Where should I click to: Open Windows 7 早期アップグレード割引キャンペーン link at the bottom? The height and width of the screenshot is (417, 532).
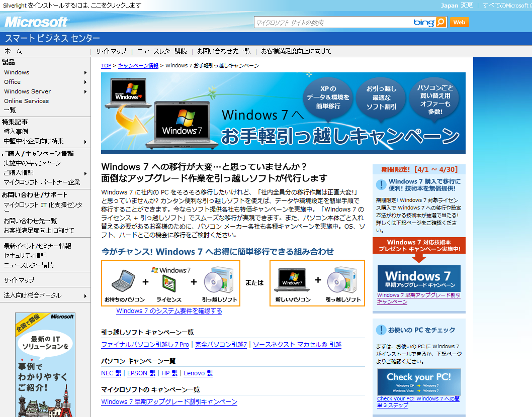point(169,402)
